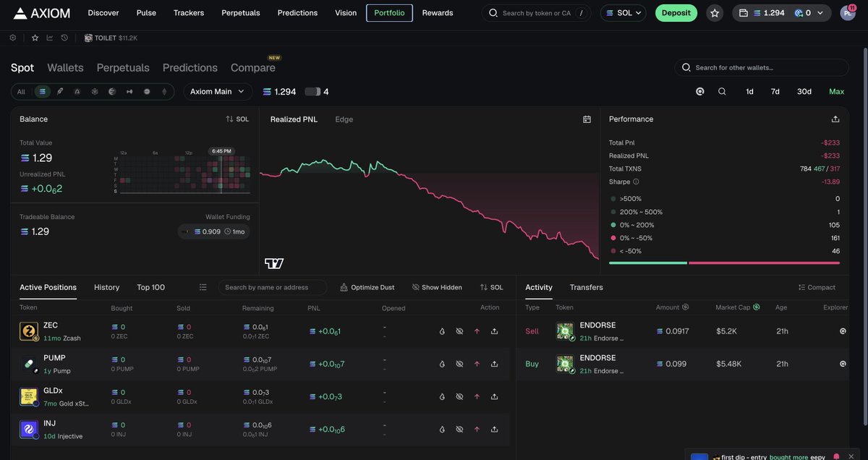
Task: Click the tracker target icon beside the magnifier
Action: (x=700, y=92)
